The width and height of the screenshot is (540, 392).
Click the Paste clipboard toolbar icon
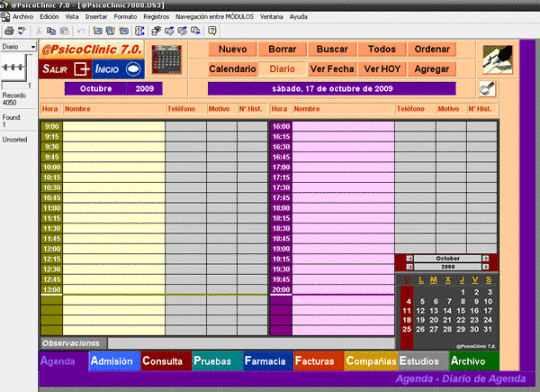[x=64, y=31]
